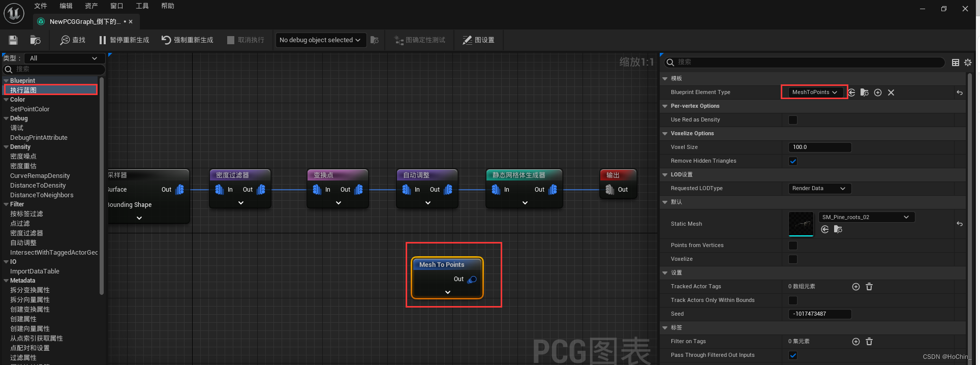This screenshot has height=365, width=980.
Task: Select DistanceToNeighbors in the palette
Action: [42, 195]
